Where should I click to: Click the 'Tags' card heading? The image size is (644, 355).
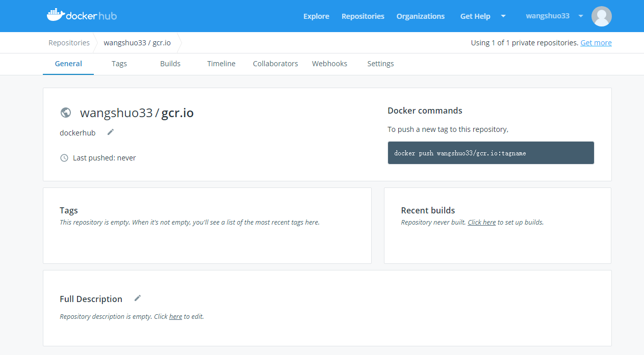[x=69, y=210]
